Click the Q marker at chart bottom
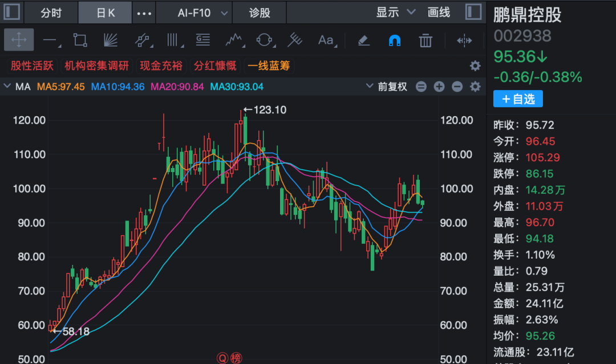This screenshot has height=364, width=616. (x=222, y=358)
